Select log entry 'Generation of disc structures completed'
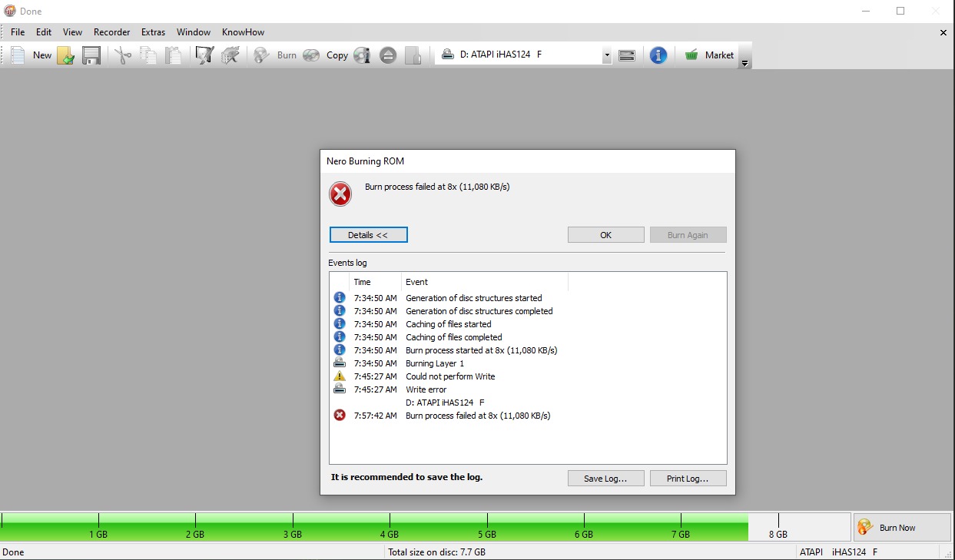The width and height of the screenshot is (955, 560). (x=479, y=311)
